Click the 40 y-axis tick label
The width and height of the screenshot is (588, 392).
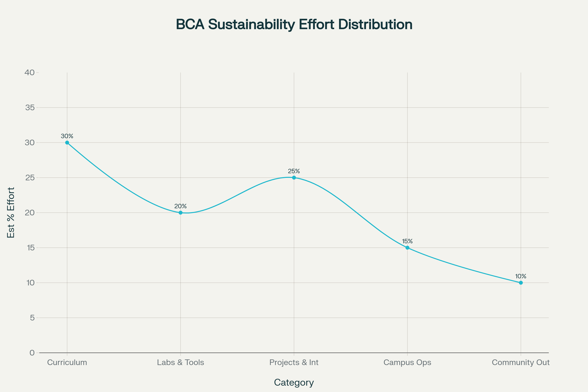click(x=29, y=73)
